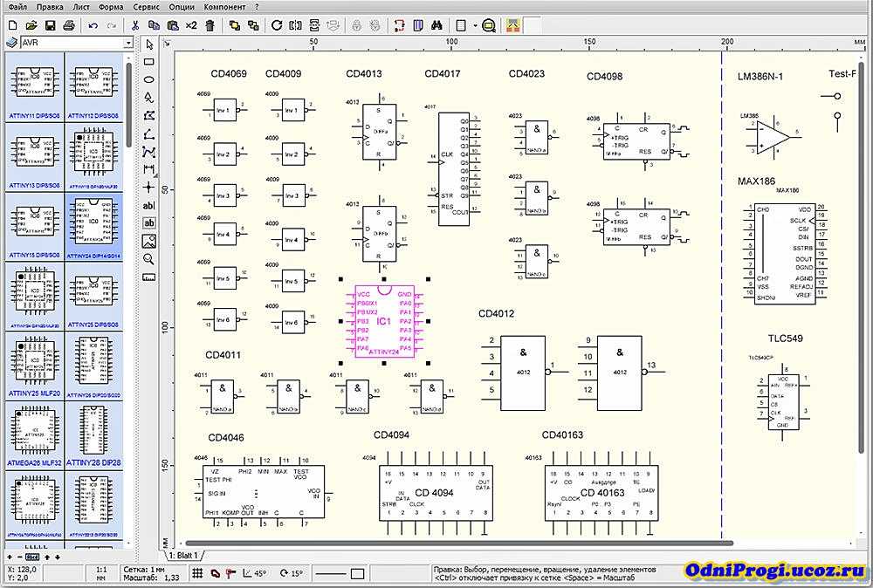Select the ruler measure tool
The height and width of the screenshot is (588, 873).
point(148,277)
